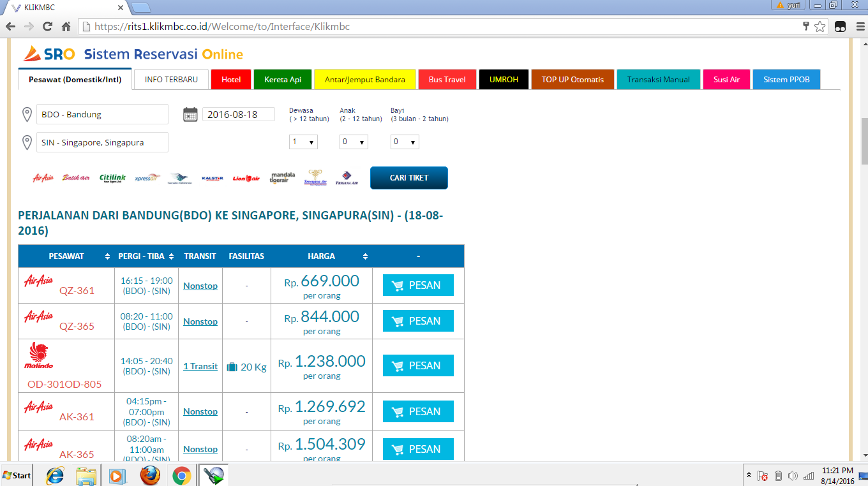Image resolution: width=868 pixels, height=486 pixels.
Task: Open Windows Explorer folder on taskbar
Action: pos(86,475)
